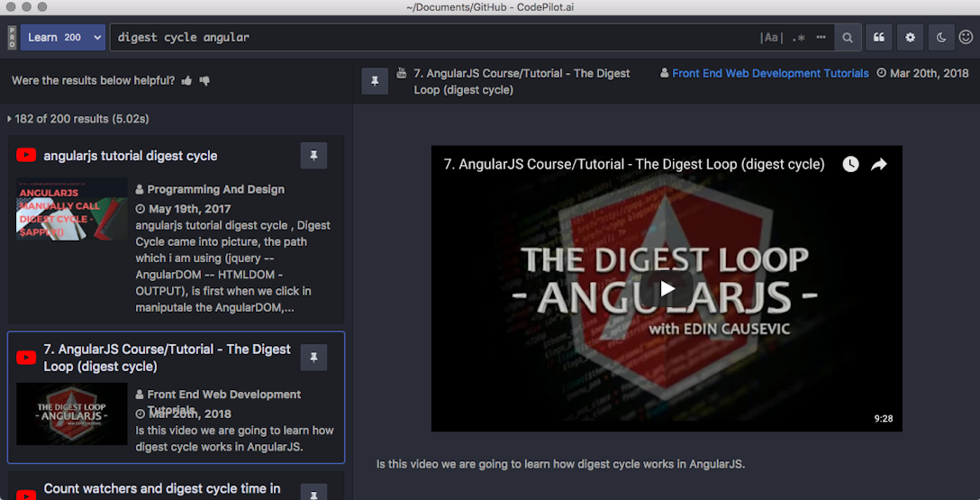Click the video Watch Later clock icon
Image resolution: width=980 pixels, height=500 pixels.
pos(850,164)
